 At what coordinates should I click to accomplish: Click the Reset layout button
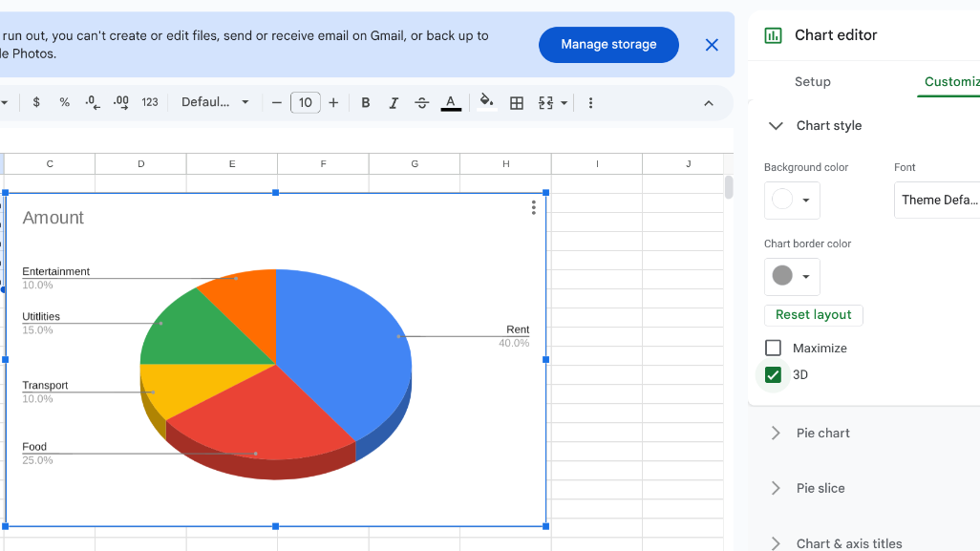[814, 315]
